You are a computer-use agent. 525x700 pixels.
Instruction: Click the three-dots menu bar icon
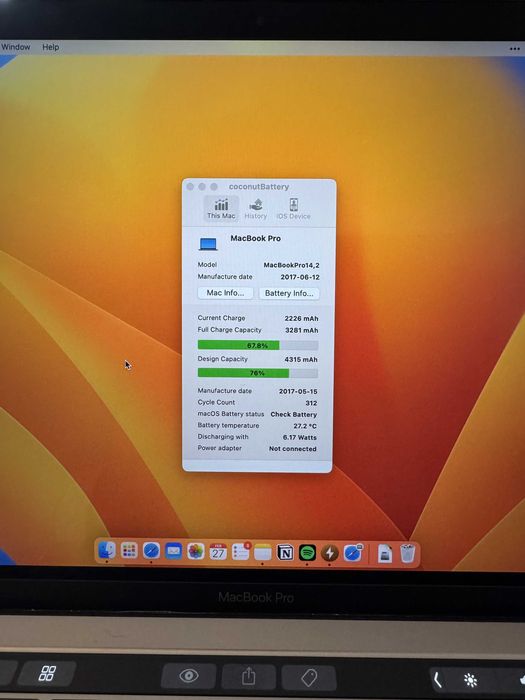(514, 49)
